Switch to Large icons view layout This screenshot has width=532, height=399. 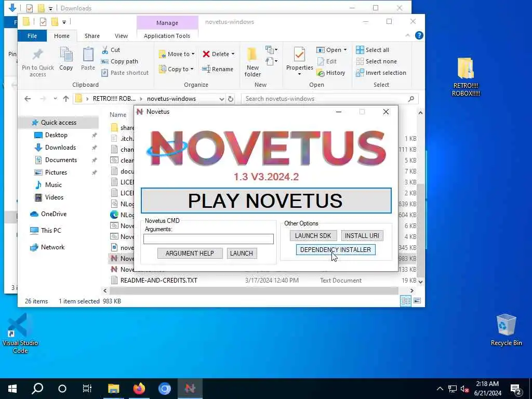coord(417,301)
